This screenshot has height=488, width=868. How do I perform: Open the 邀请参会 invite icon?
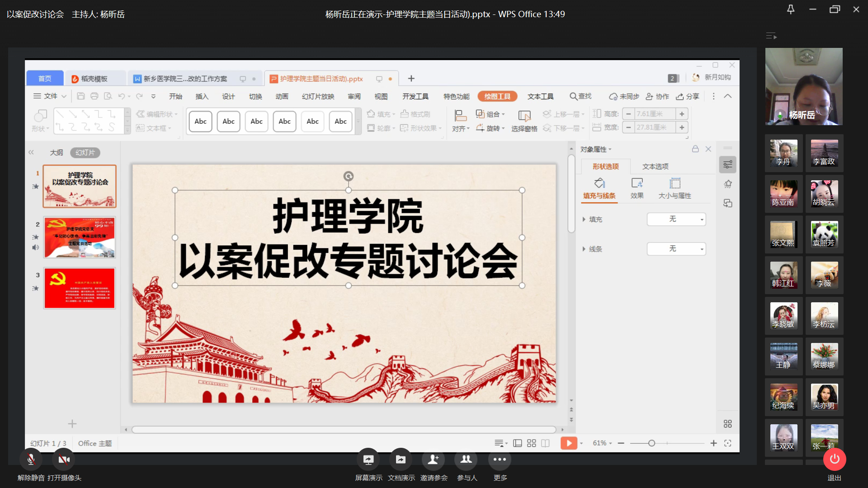(433, 460)
